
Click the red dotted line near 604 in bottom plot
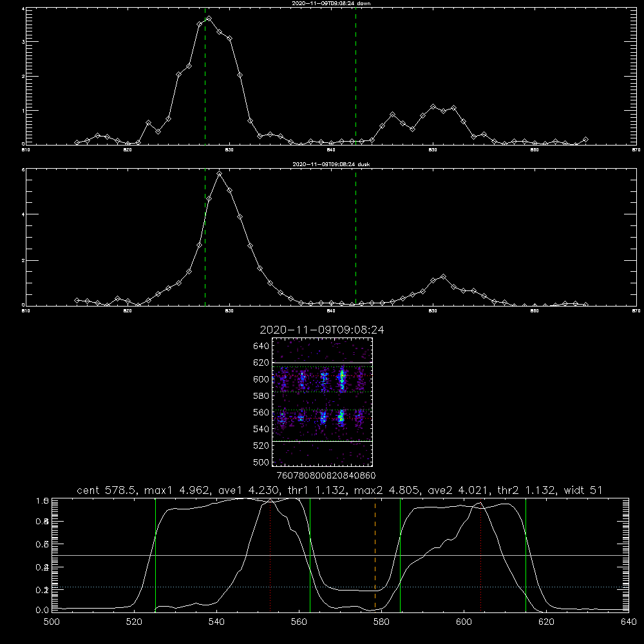point(480,554)
